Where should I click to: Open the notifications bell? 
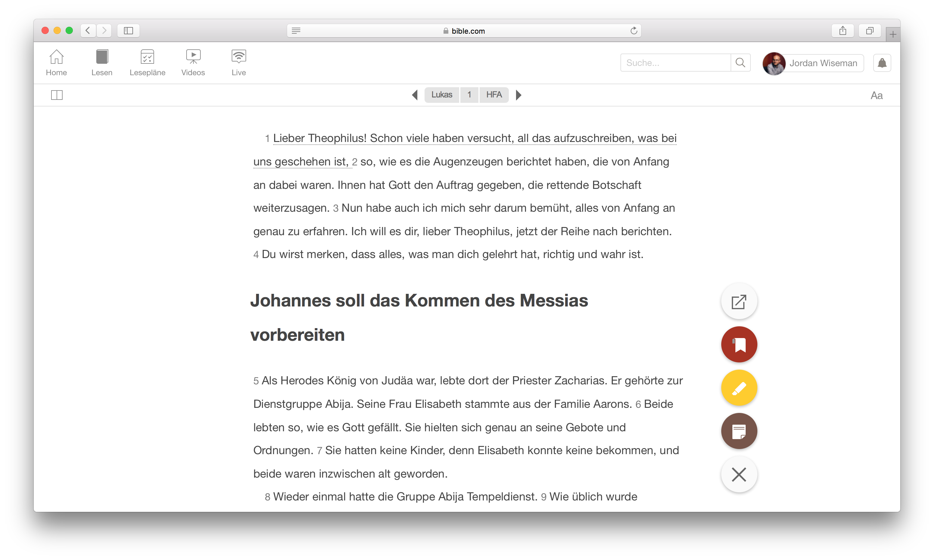[882, 63]
